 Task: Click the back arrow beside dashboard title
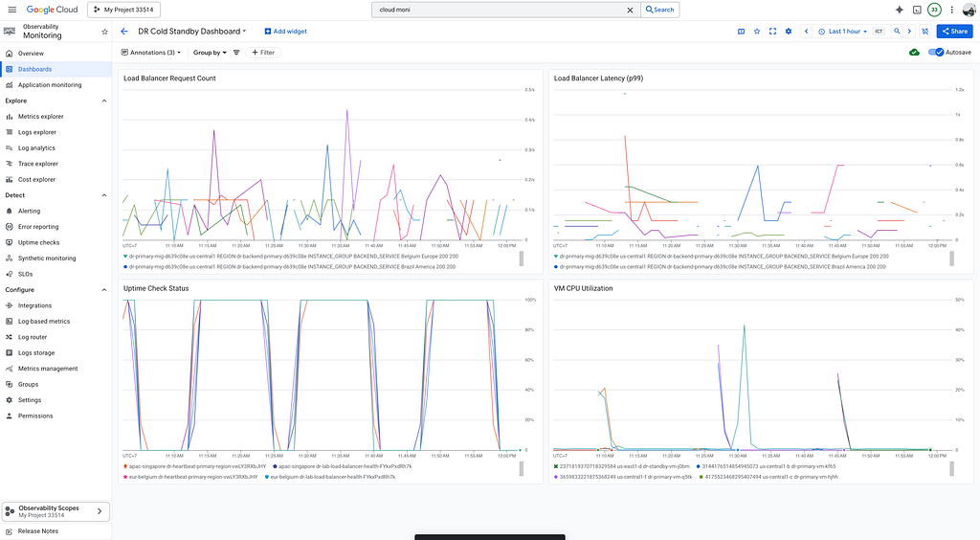(x=124, y=32)
